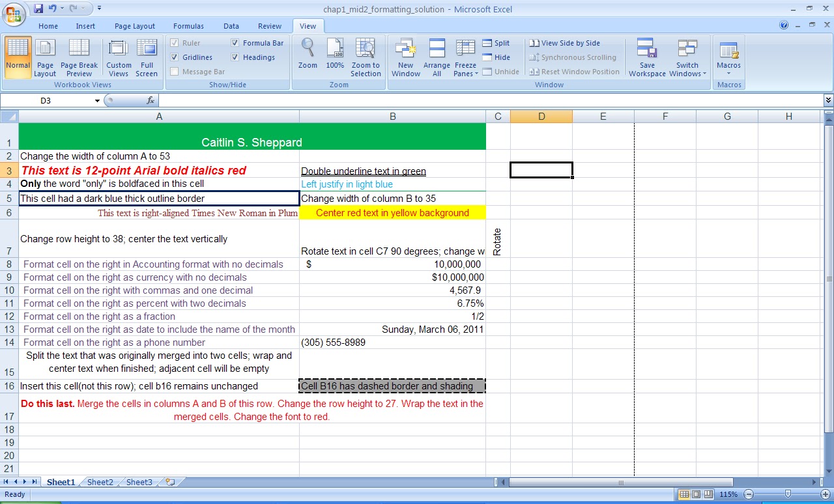The image size is (834, 504).
Task: Zoom in using the plus button
Action: tap(826, 495)
